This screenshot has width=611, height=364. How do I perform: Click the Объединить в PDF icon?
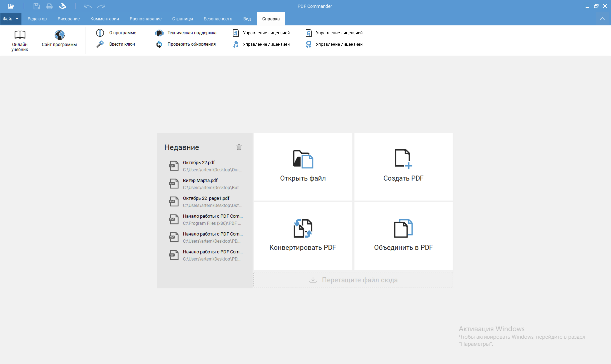[x=403, y=228]
